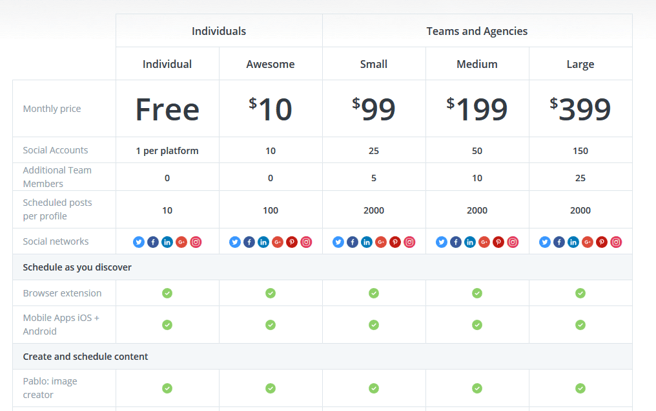Click the Facebook icon in Awesome column
656x411 pixels.
coord(249,242)
